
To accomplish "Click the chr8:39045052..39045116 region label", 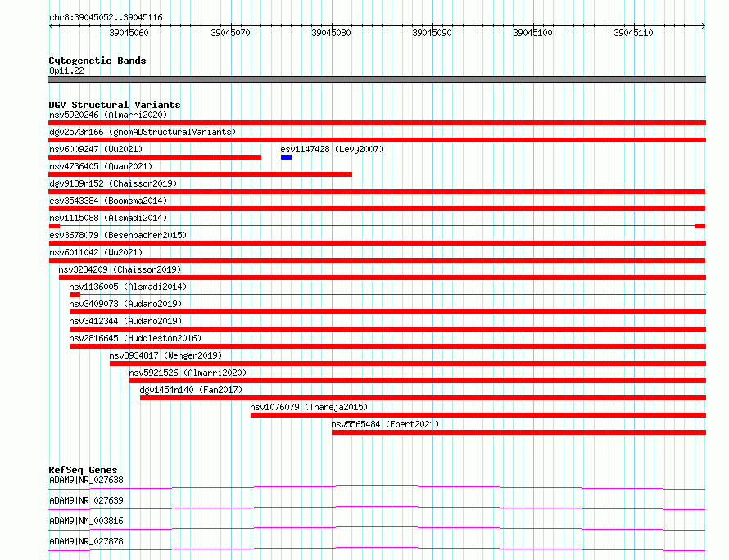I will click(x=106, y=17).
